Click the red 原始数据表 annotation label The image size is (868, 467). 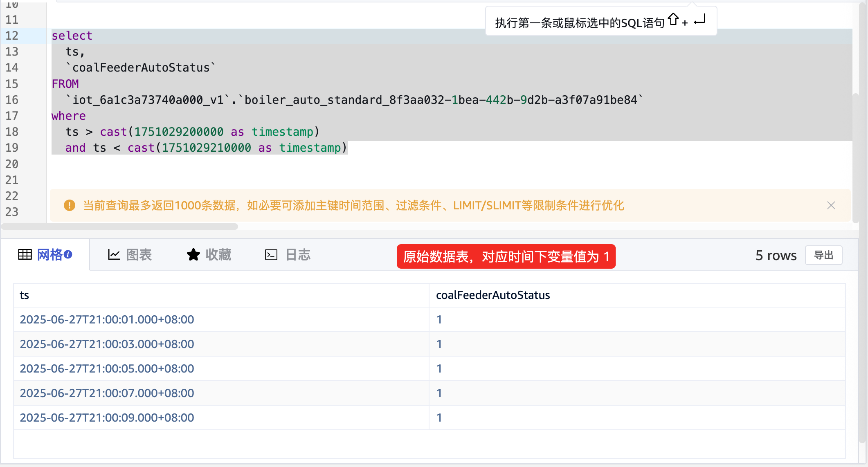pos(506,256)
